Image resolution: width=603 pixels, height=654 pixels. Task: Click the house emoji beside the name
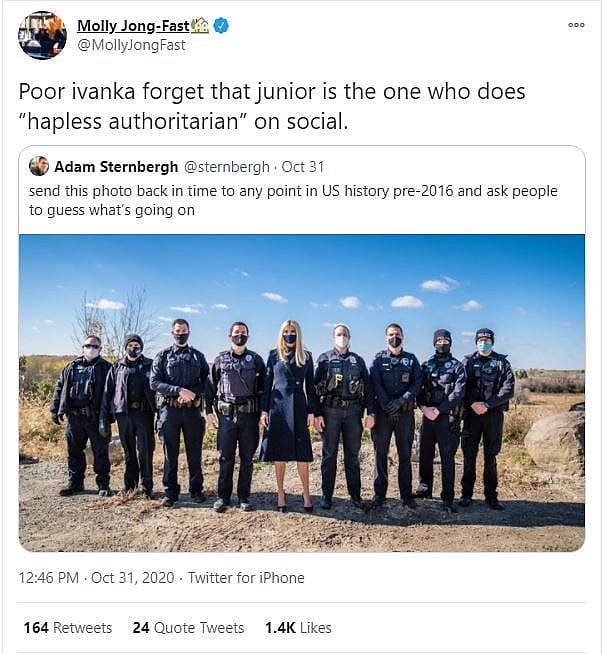[x=200, y=26]
